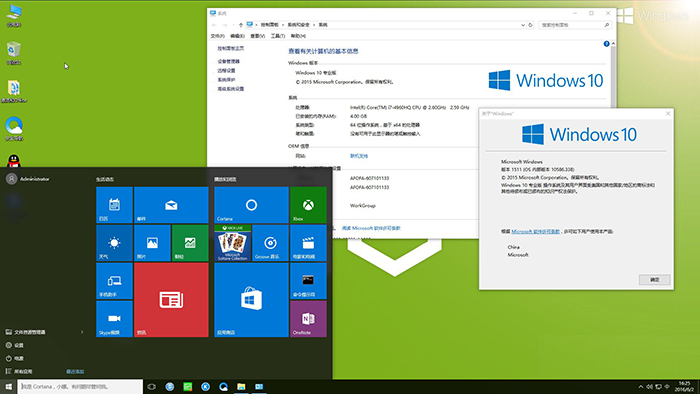Open the Calendar tile in Start menu

click(x=114, y=205)
